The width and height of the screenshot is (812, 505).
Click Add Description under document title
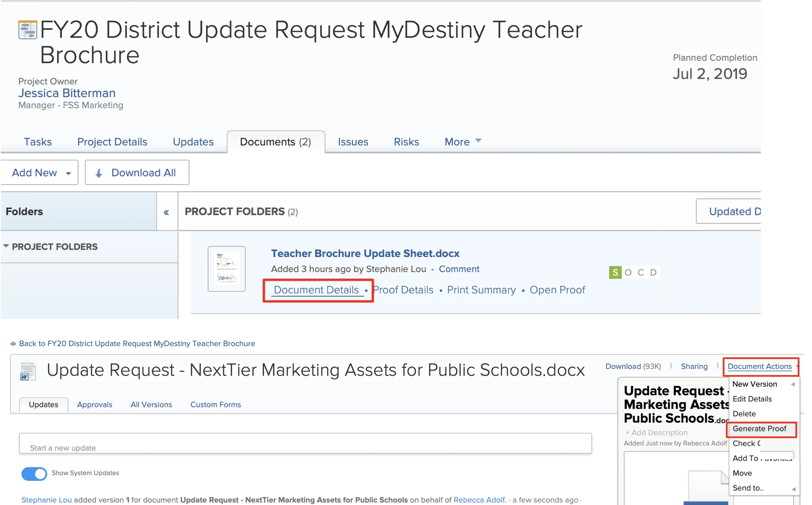point(656,433)
